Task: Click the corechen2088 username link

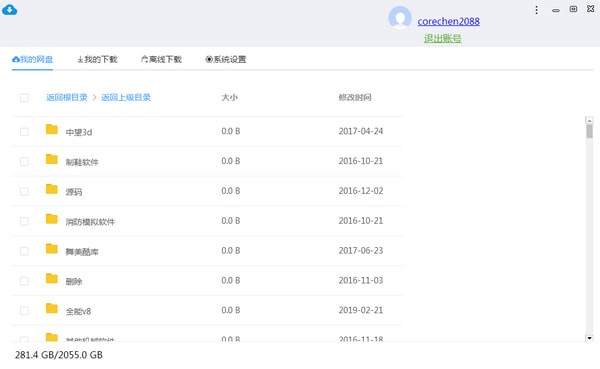Action: pos(448,21)
